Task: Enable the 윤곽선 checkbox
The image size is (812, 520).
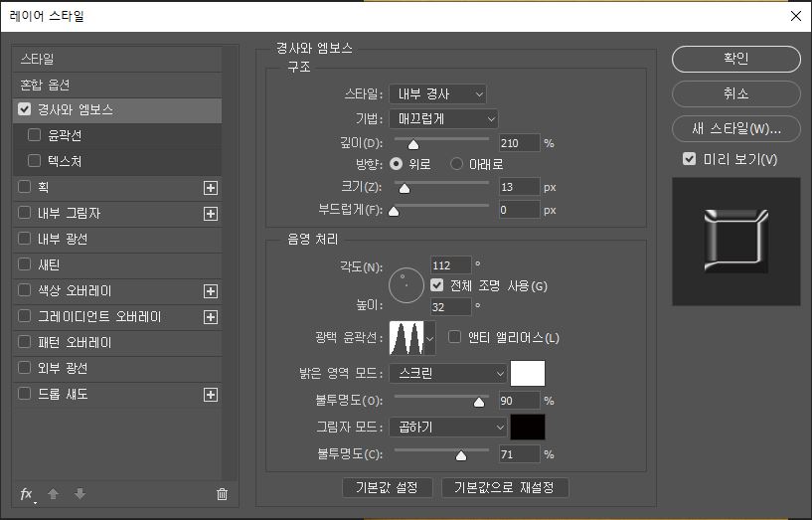Action: [34, 135]
